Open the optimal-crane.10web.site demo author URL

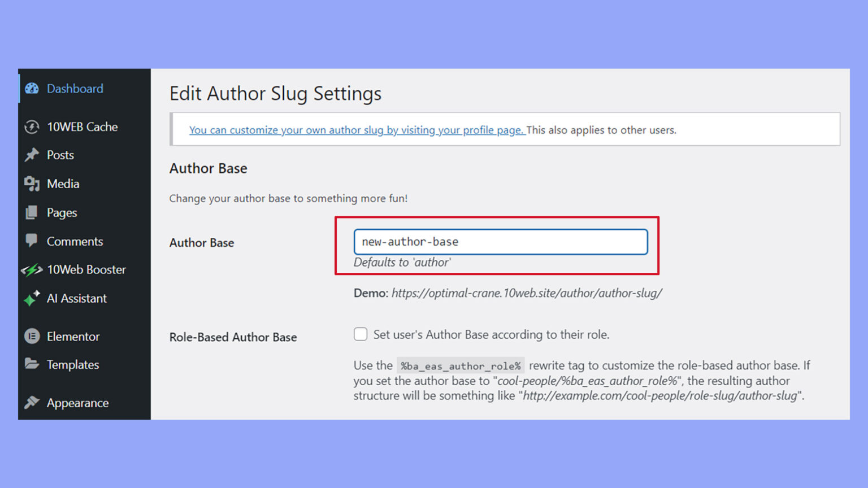coord(527,293)
